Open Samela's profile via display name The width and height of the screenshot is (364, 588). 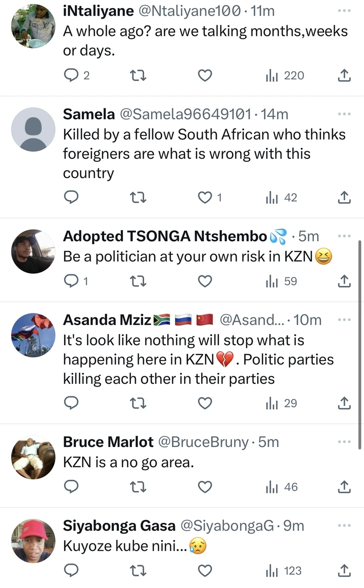coord(89,115)
